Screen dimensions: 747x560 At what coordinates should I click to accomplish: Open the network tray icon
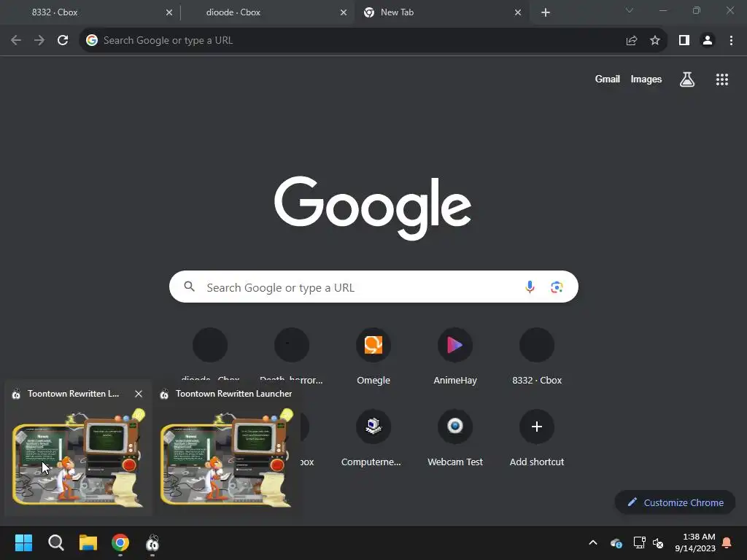639,542
